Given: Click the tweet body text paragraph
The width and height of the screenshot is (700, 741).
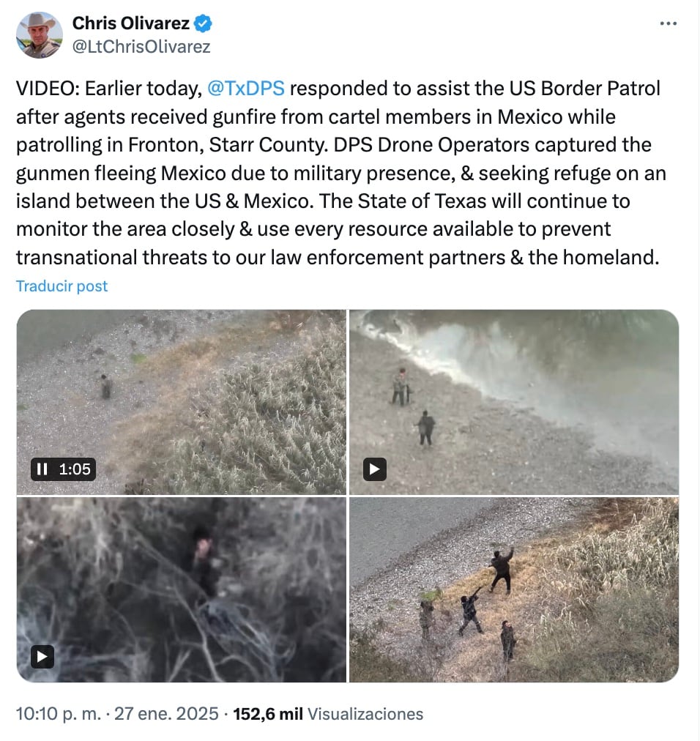Looking at the screenshot, I should tap(341, 173).
